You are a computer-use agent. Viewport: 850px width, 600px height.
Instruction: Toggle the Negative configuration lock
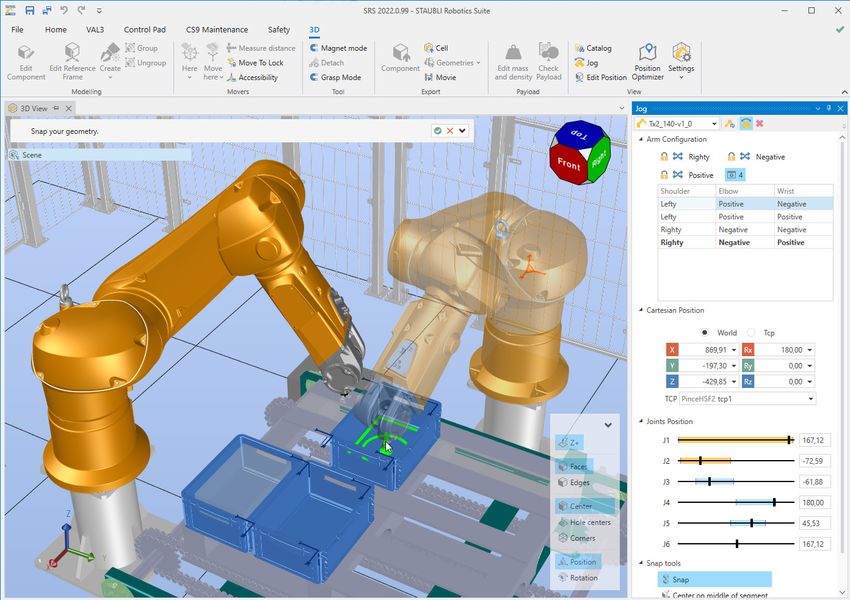pos(731,157)
